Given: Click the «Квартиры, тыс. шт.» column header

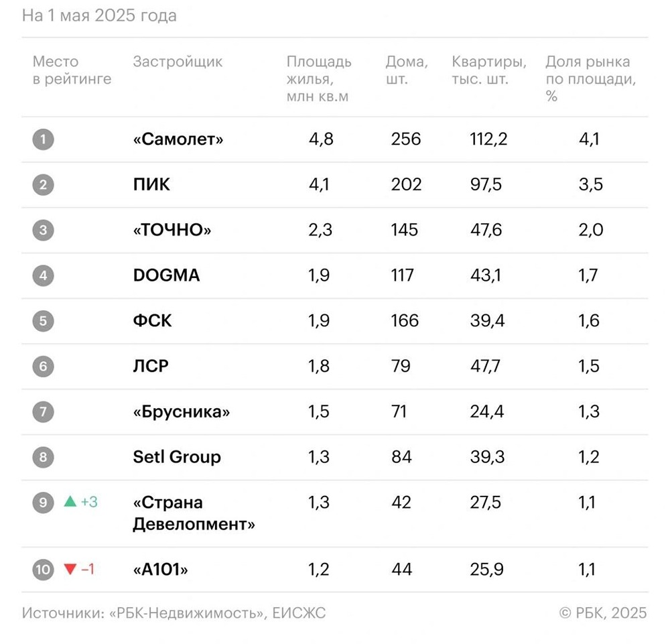Looking at the screenshot, I should pyautogui.click(x=489, y=70).
